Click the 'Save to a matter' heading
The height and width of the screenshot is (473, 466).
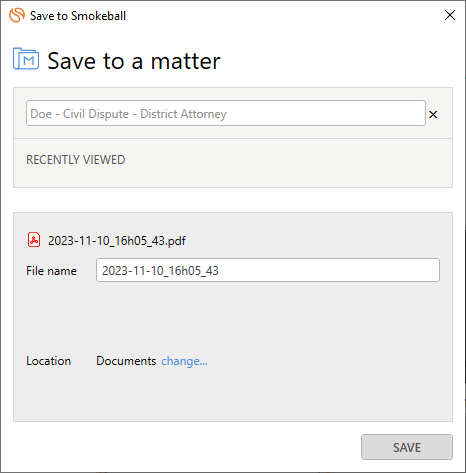(x=134, y=61)
